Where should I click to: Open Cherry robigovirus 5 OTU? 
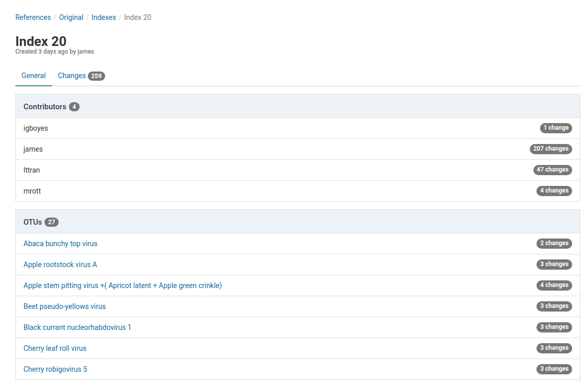[x=55, y=369]
